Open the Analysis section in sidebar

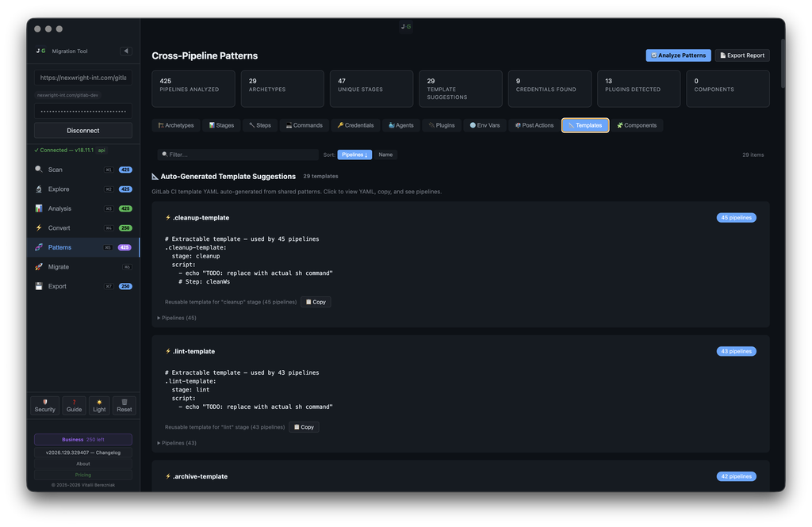(x=82, y=208)
